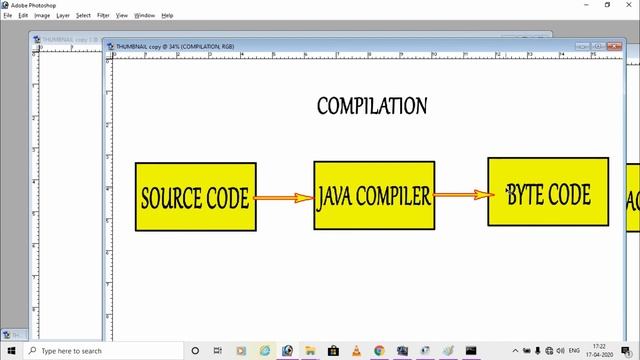Maximize the front THUMBNAIL copy document window
This screenshot has width=640, height=360.
598,47
